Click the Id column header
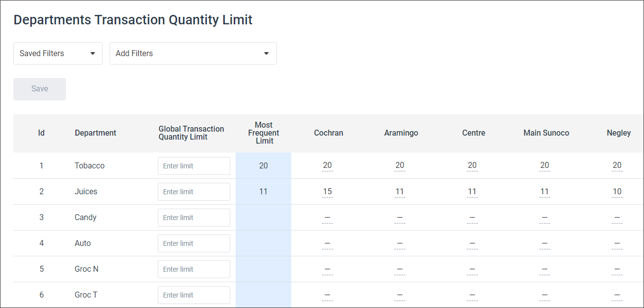This screenshot has width=644, height=308. tap(41, 133)
